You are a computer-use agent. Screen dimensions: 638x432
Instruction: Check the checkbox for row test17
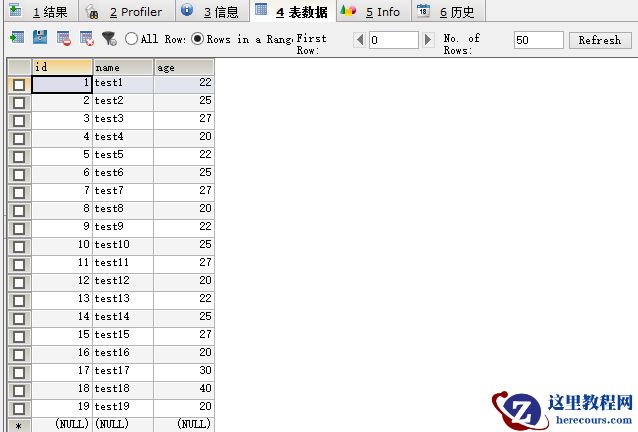(x=19, y=373)
